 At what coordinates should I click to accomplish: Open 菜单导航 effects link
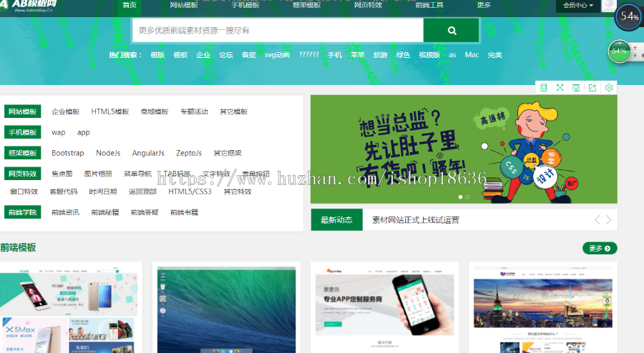137,174
